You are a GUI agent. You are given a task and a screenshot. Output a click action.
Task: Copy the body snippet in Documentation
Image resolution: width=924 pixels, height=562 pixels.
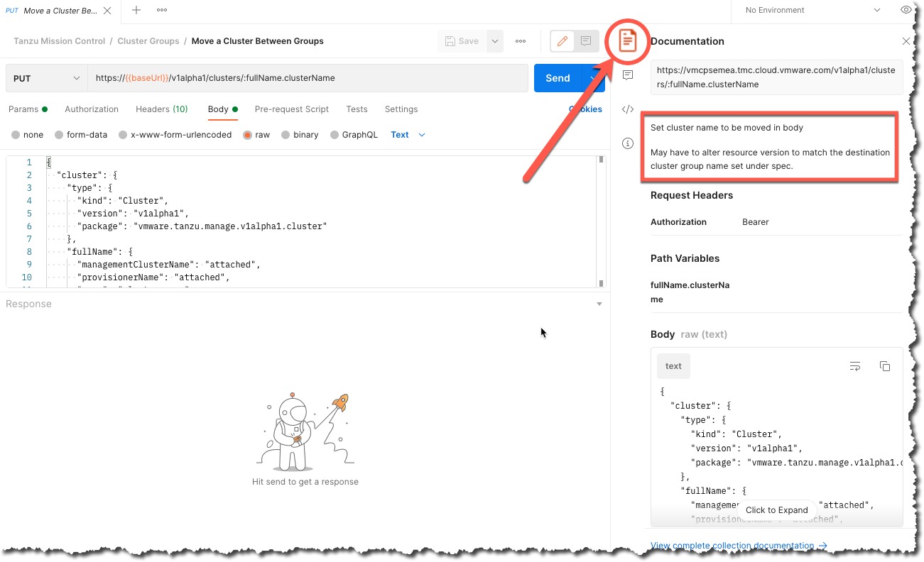tap(884, 366)
